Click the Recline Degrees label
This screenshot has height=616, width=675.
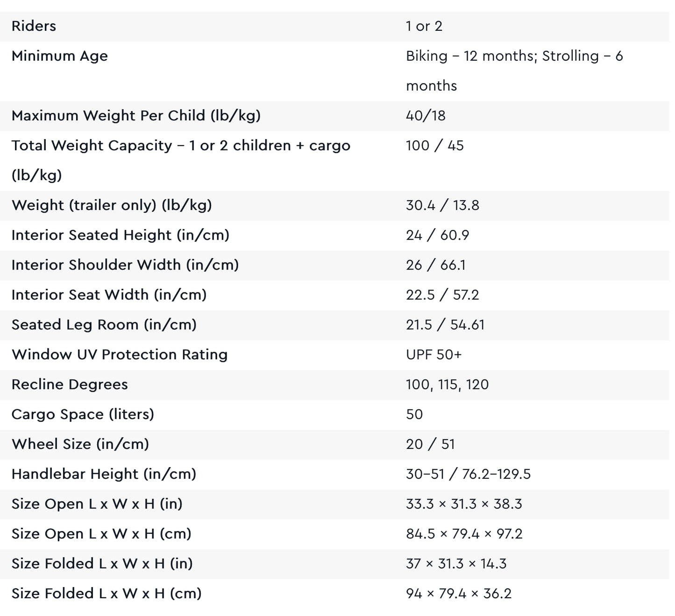70,384
